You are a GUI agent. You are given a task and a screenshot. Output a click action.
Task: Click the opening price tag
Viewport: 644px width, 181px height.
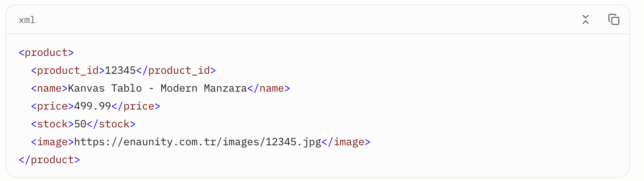tap(52, 106)
